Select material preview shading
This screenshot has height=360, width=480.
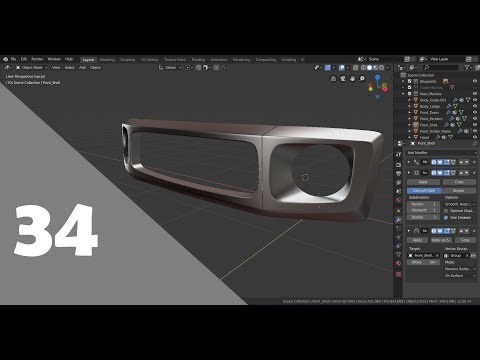pos(376,68)
